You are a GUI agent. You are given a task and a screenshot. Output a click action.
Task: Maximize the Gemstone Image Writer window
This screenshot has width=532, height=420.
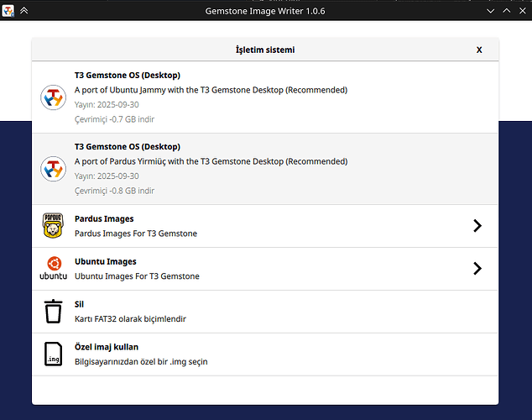(507, 10)
